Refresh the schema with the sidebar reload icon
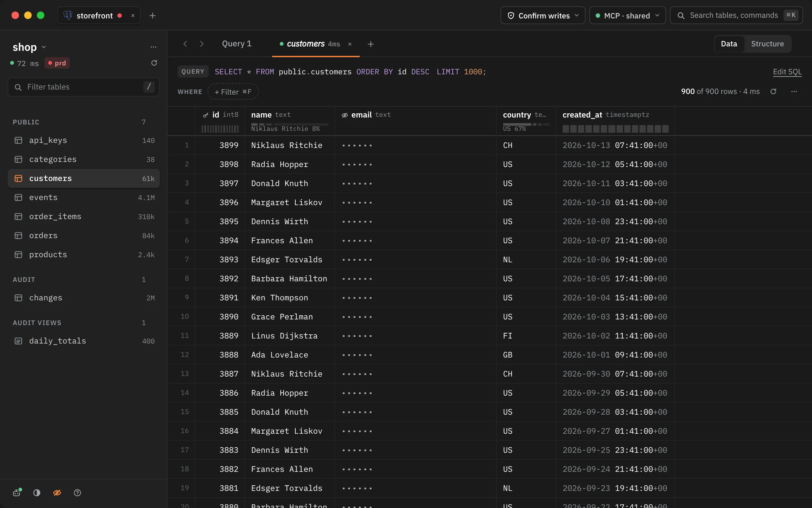812x508 pixels. pos(154,63)
